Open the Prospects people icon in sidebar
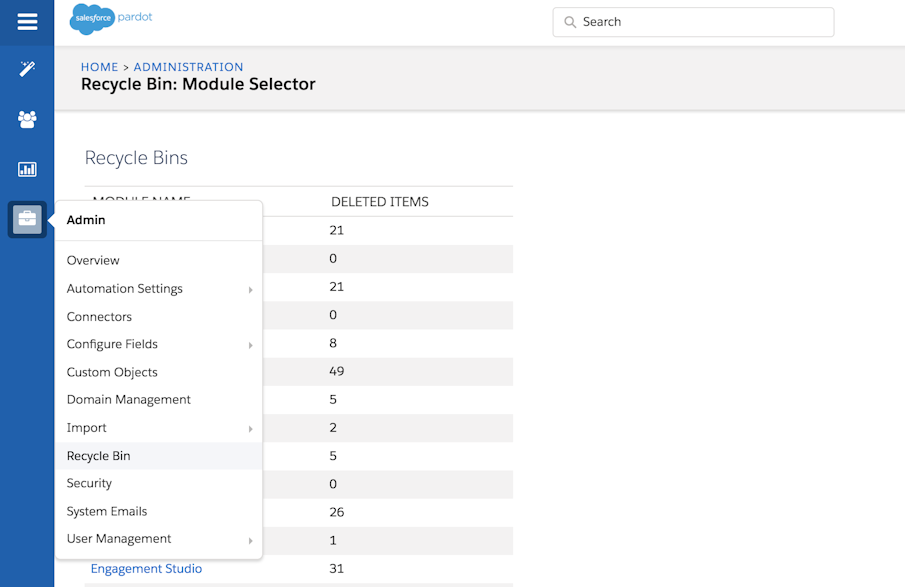905x587 pixels. pos(27,119)
